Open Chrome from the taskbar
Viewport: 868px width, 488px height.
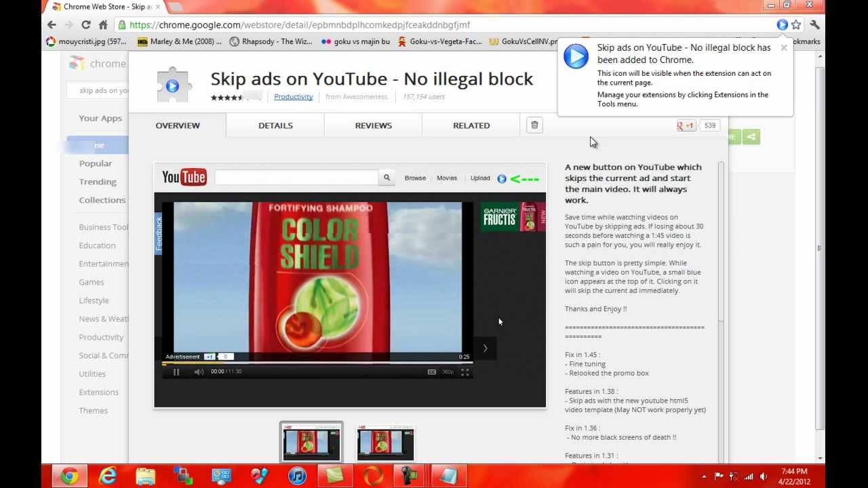click(68, 476)
